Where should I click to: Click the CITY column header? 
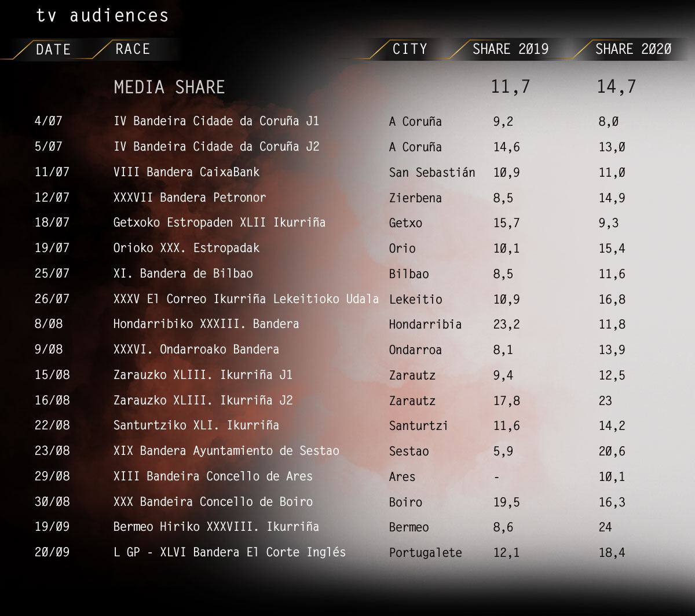[409, 49]
